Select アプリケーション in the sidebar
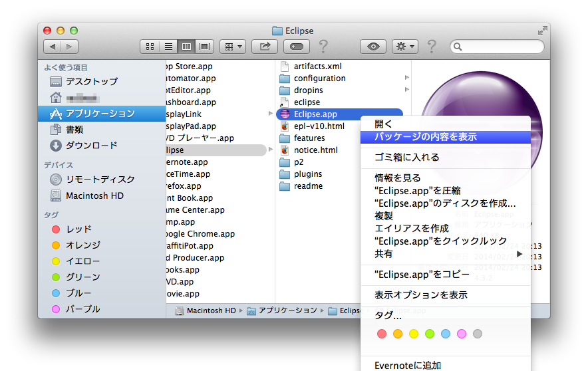Image resolution: width=588 pixels, height=371 pixels. click(101, 114)
